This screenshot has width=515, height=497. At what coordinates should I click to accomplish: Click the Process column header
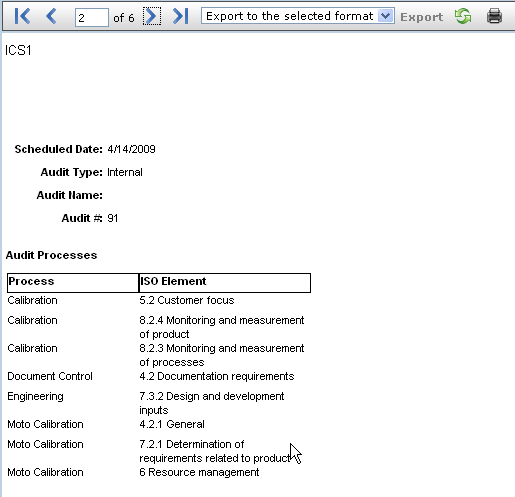73,283
